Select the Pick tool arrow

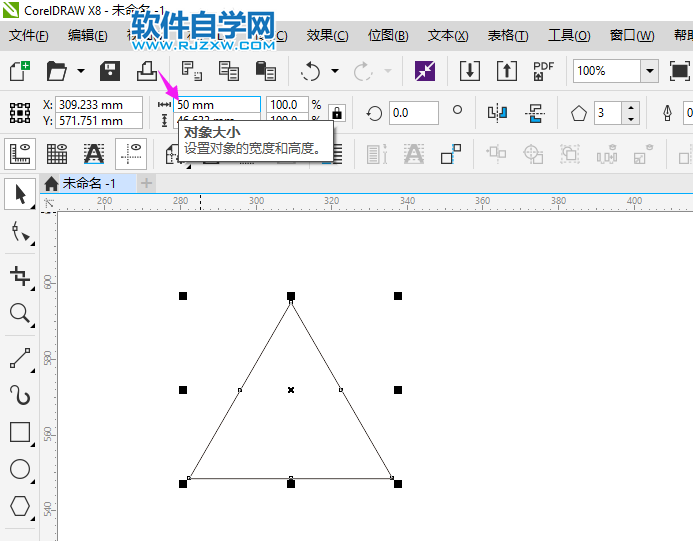20,194
